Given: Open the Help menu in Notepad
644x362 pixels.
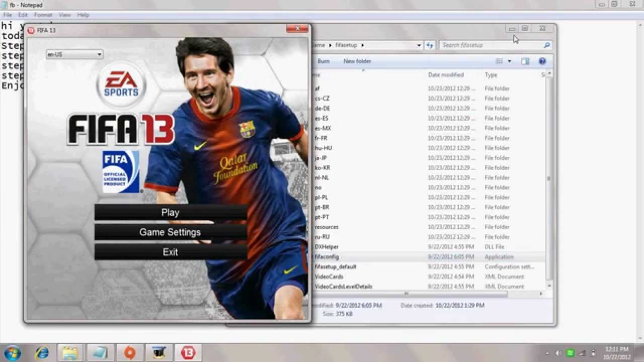Looking at the screenshot, I should pyautogui.click(x=83, y=15).
